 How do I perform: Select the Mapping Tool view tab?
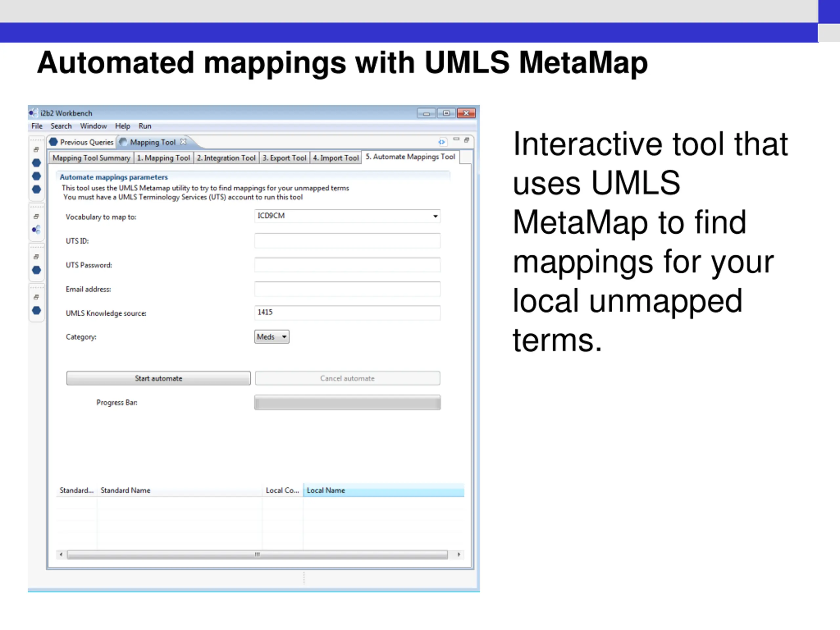click(153, 142)
